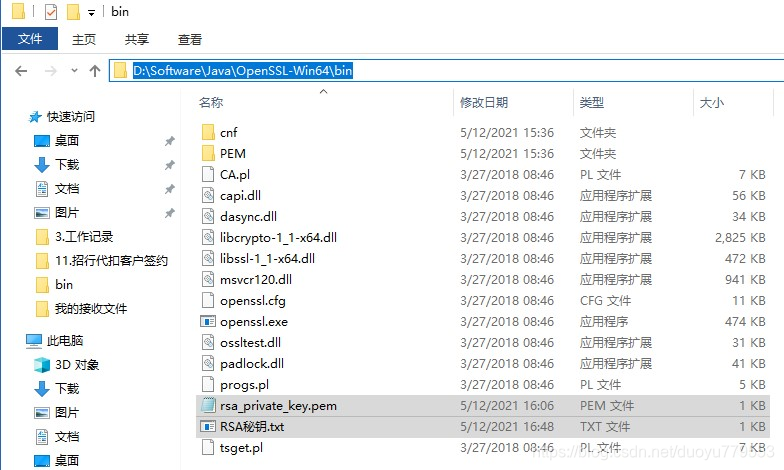The height and width of the screenshot is (470, 784).
Task: Select the padlock.dll file icon
Action: [x=208, y=364]
